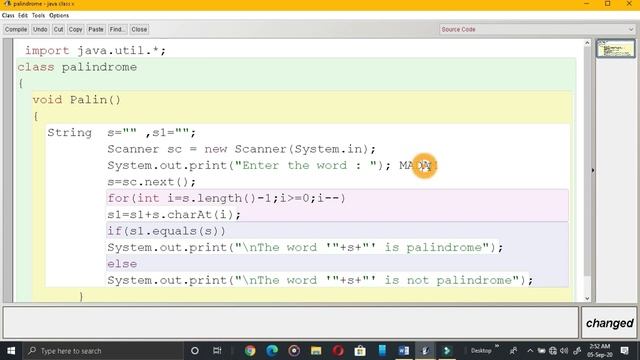Open the People icon in system tray

[513, 351]
